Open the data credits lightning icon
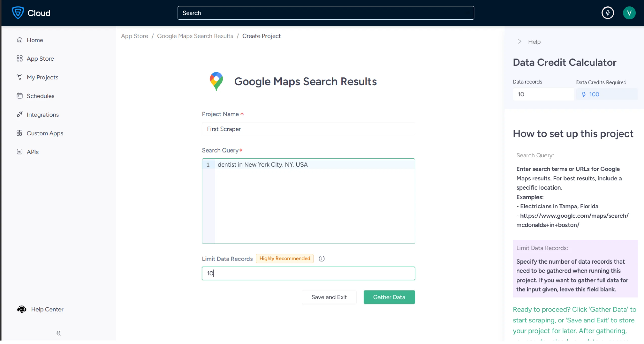644x344 pixels. click(x=608, y=13)
